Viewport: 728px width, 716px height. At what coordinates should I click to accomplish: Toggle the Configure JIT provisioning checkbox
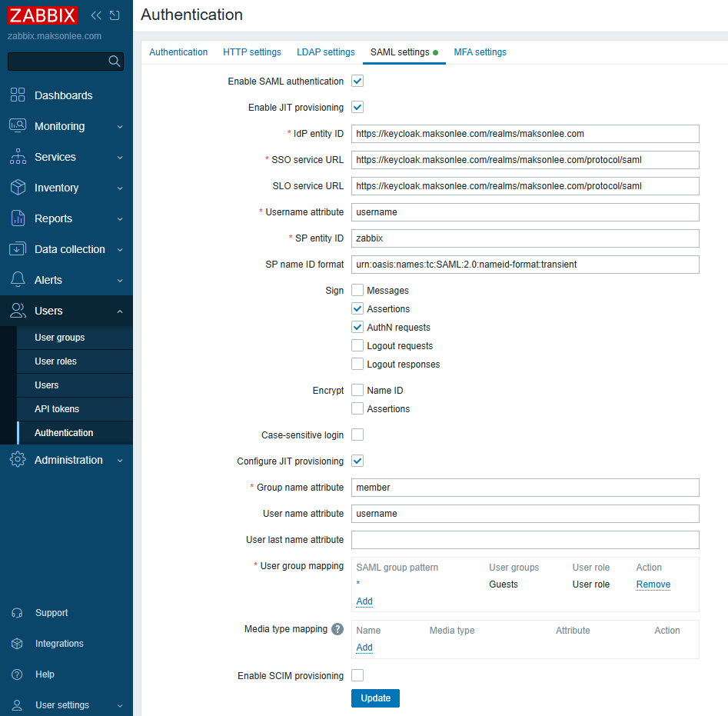pyautogui.click(x=357, y=461)
